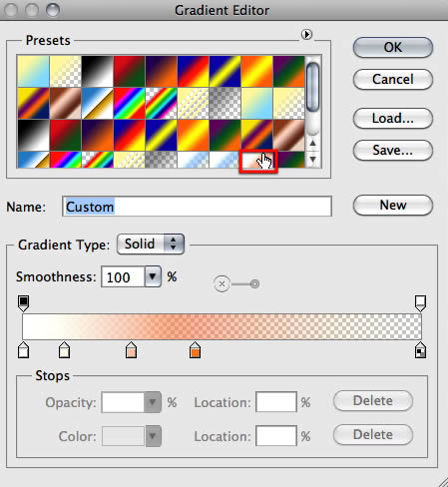Screen dimensions: 448x487
Task: Select the rightmost checkered color stop
Action: (420, 350)
